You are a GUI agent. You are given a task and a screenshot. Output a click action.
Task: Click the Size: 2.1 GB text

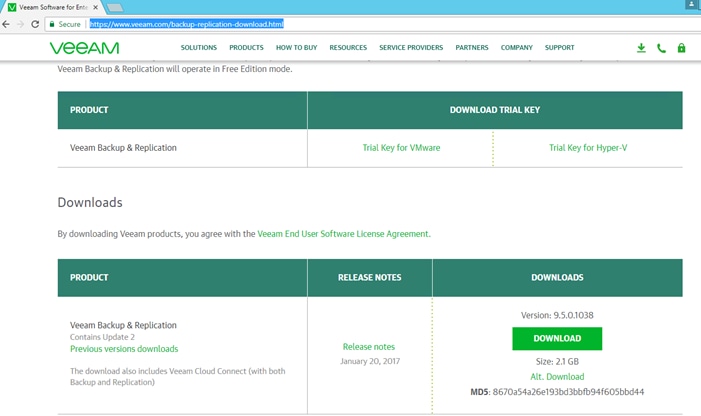coord(557,361)
